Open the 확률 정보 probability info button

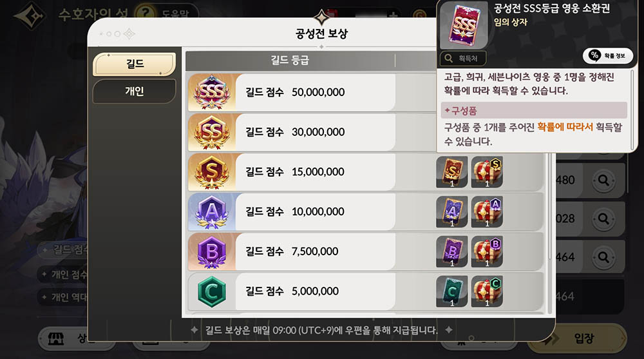click(x=607, y=55)
